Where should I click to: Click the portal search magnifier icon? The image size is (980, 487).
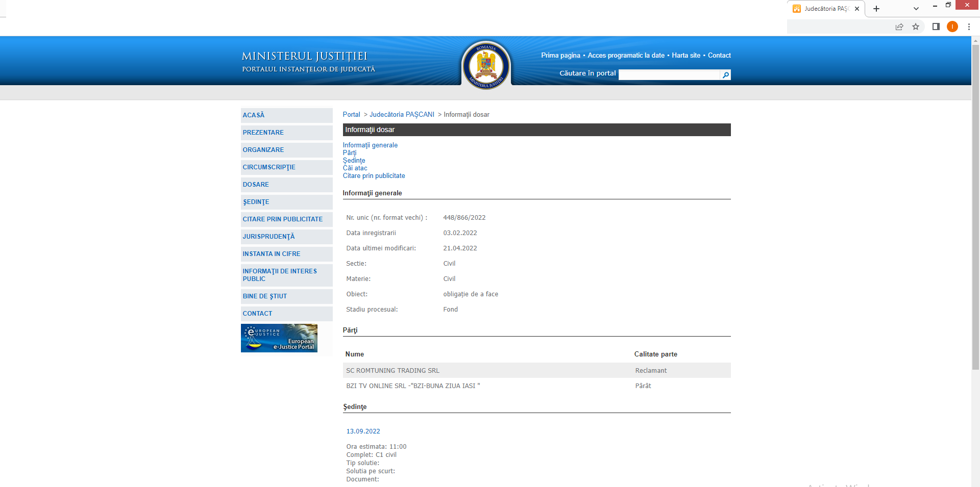[x=725, y=75]
